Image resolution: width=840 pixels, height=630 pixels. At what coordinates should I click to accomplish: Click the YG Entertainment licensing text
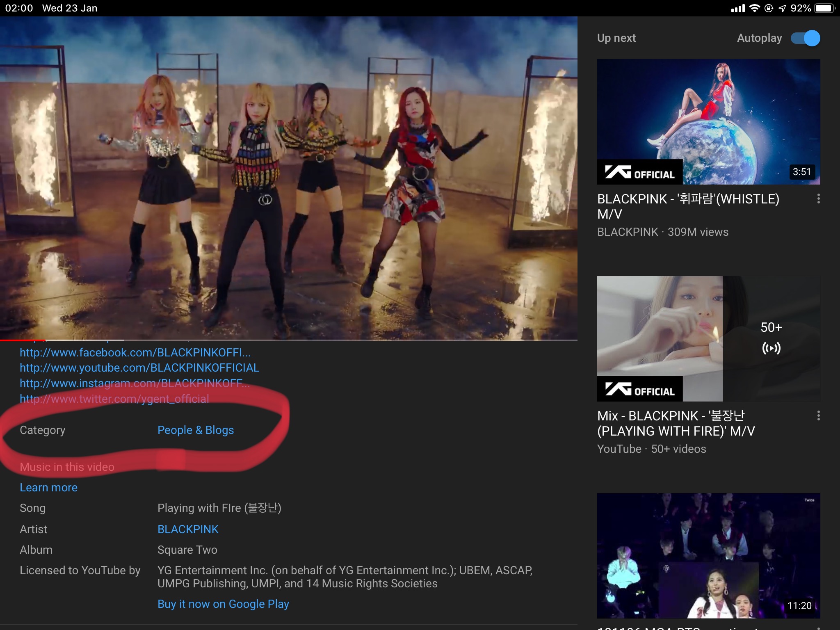345,577
